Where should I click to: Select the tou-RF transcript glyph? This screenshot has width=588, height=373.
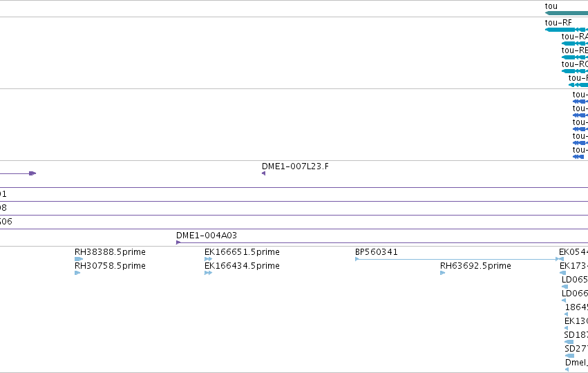pyautogui.click(x=567, y=30)
